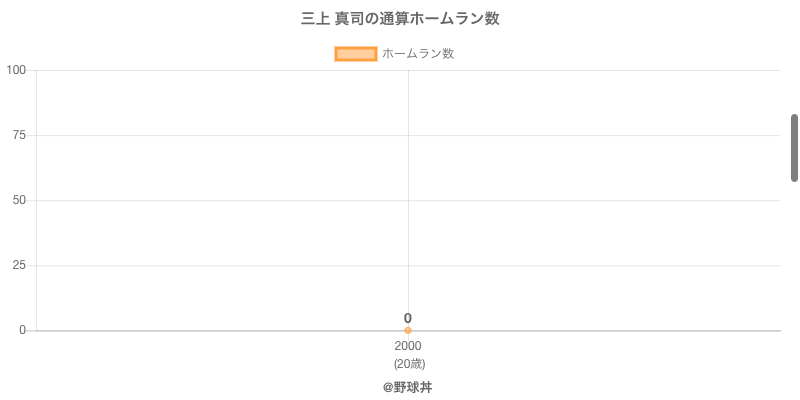Click the (20歳) age label

(x=409, y=363)
